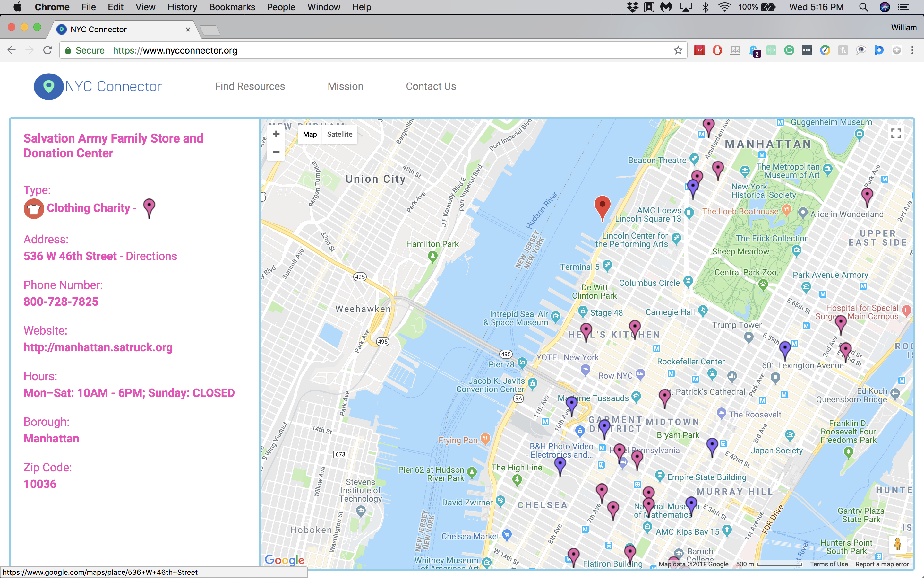Open Spotlight search in the menu bar
924x578 pixels.
(864, 7)
